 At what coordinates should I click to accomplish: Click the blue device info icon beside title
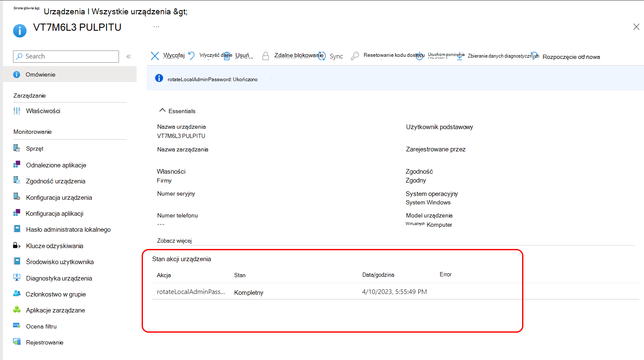[x=20, y=31]
